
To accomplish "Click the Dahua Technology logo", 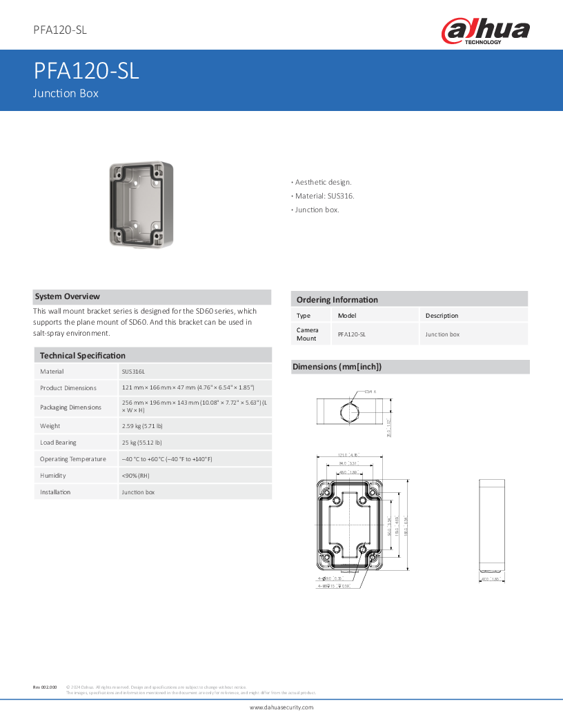I will [x=485, y=31].
